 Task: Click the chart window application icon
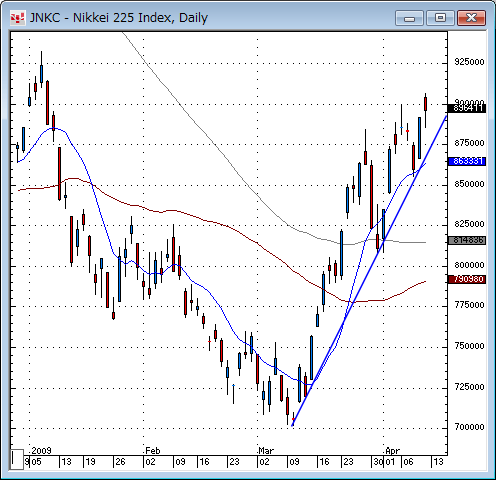click(x=17, y=17)
